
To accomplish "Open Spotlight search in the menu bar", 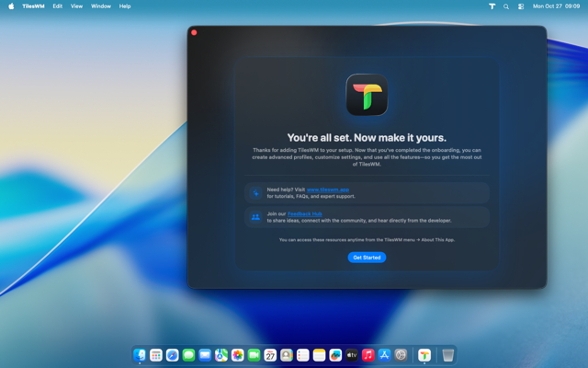I will tap(506, 6).
